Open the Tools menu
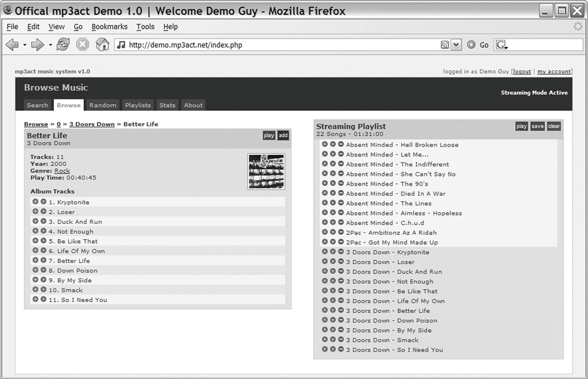This screenshot has width=588, height=379. click(145, 27)
